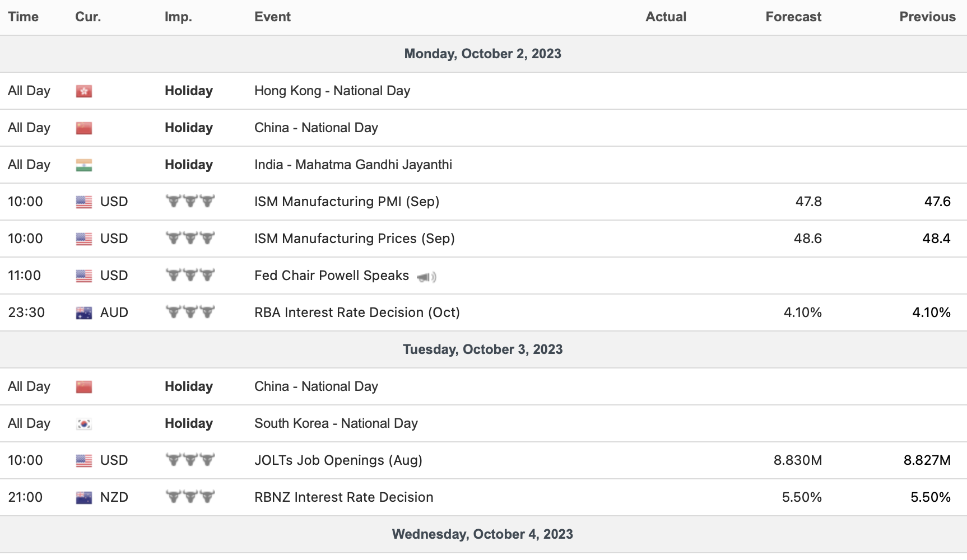Click the Australia flag next to AUD

pos(84,313)
